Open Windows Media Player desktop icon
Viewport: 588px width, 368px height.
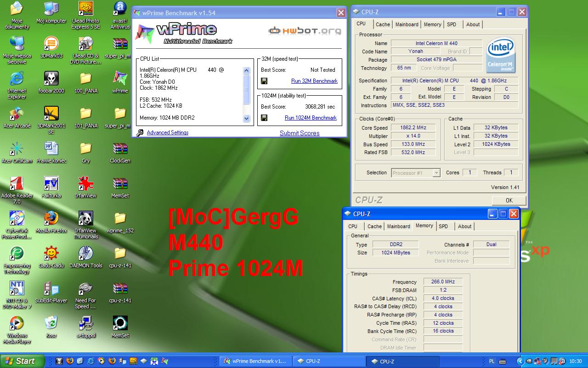click(17, 330)
